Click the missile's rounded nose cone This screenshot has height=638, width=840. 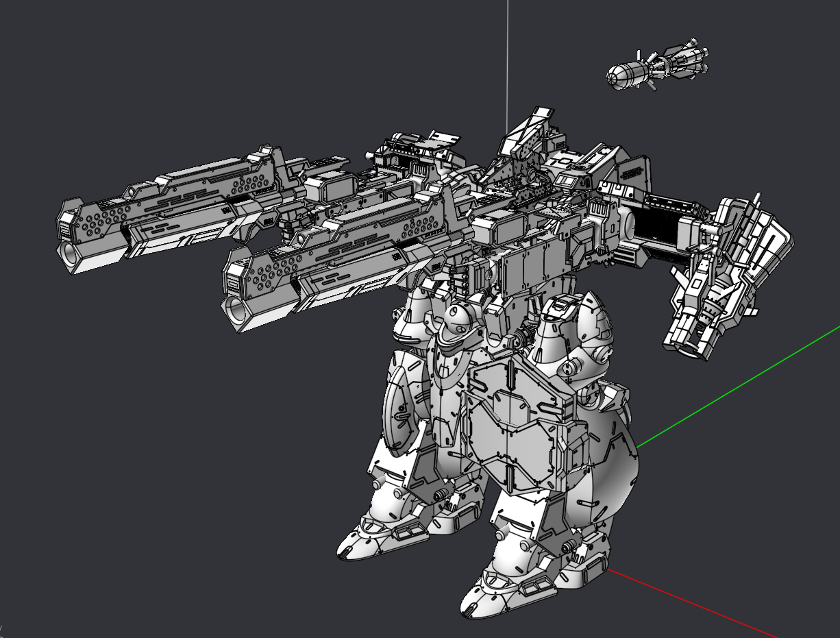619,76
